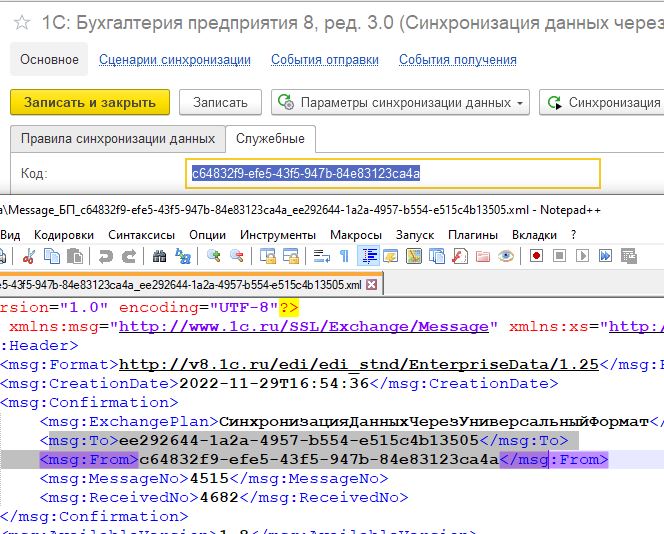Image resolution: width=664 pixels, height=534 pixels.
Task: Close the open XML file tab
Action: [x=371, y=285]
